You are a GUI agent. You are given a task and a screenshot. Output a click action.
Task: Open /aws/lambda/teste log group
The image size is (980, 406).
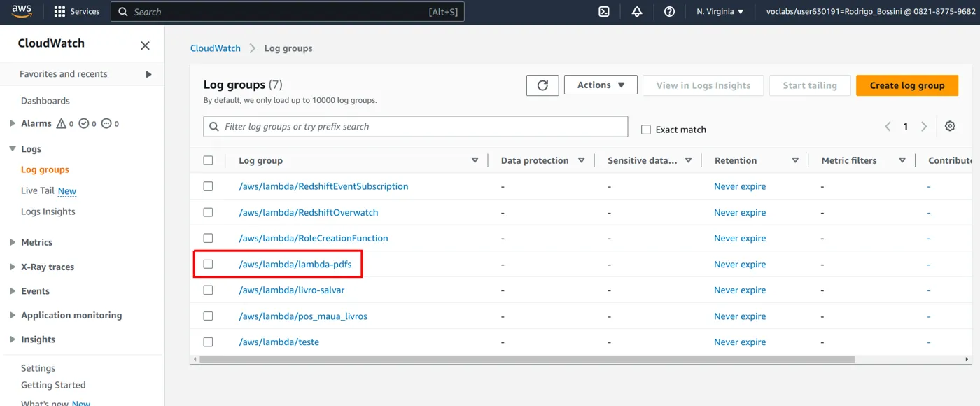279,342
